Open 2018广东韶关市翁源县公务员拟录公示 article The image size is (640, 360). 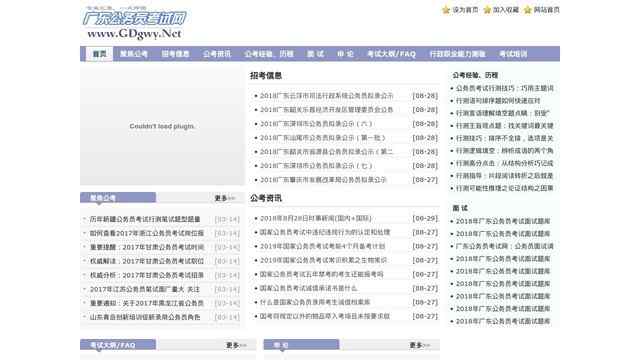(327, 152)
